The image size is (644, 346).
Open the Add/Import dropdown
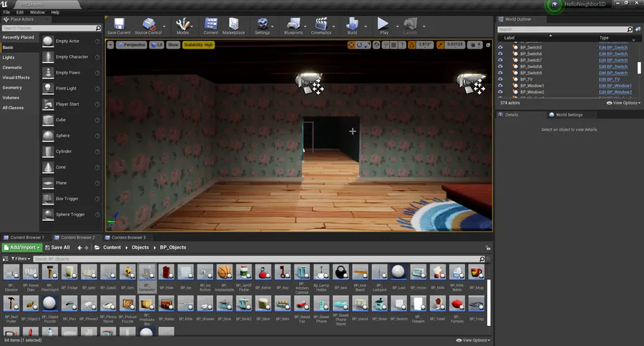22,247
